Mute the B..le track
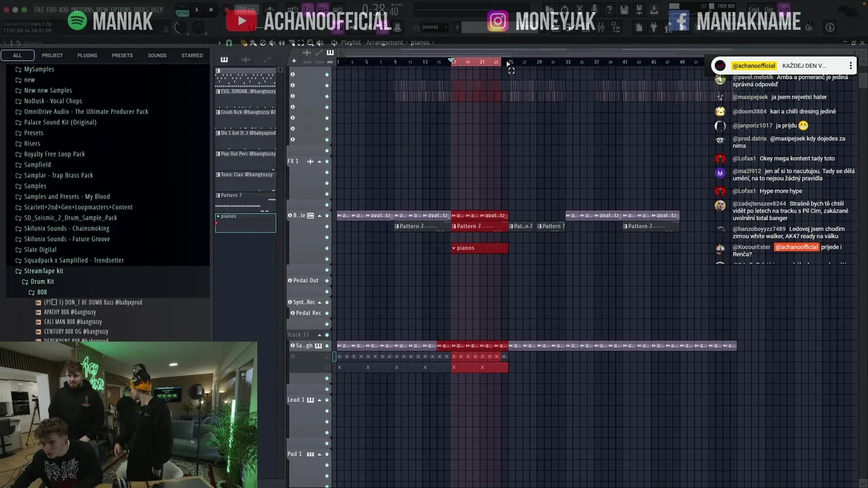This screenshot has width=868, height=488. pos(327,216)
